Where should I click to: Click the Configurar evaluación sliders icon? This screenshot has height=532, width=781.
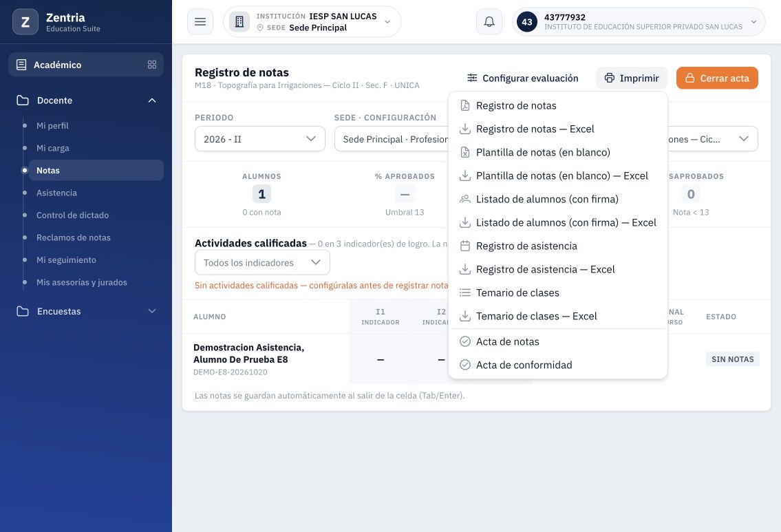click(472, 78)
